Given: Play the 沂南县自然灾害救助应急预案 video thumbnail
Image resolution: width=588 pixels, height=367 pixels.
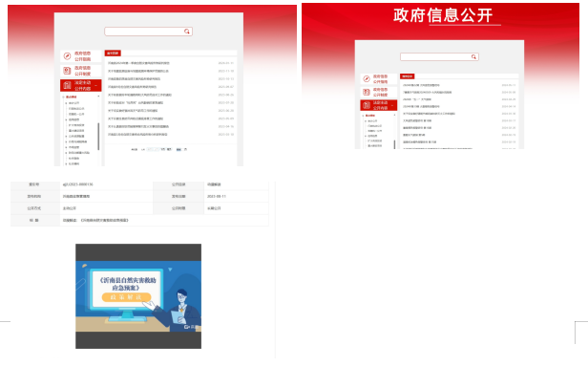Looking at the screenshot, I should click(138, 296).
